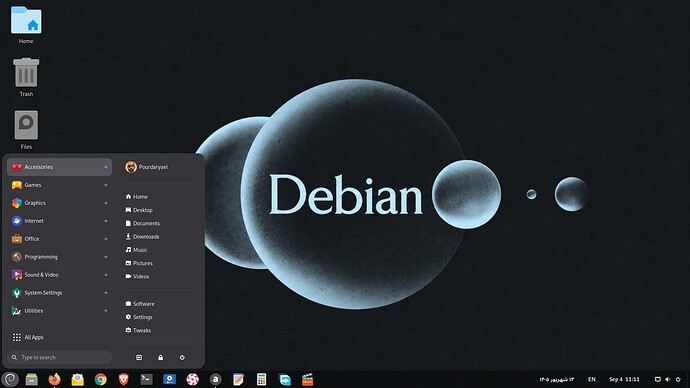The image size is (690, 388).
Task: Expand the Games category arrow
Action: click(x=106, y=185)
